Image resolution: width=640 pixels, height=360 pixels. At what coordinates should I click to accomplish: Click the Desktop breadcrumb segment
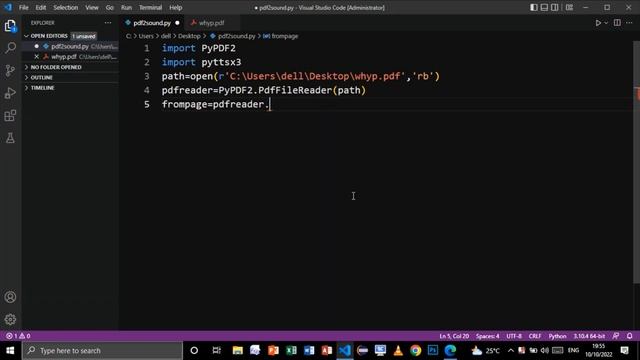[189, 36]
